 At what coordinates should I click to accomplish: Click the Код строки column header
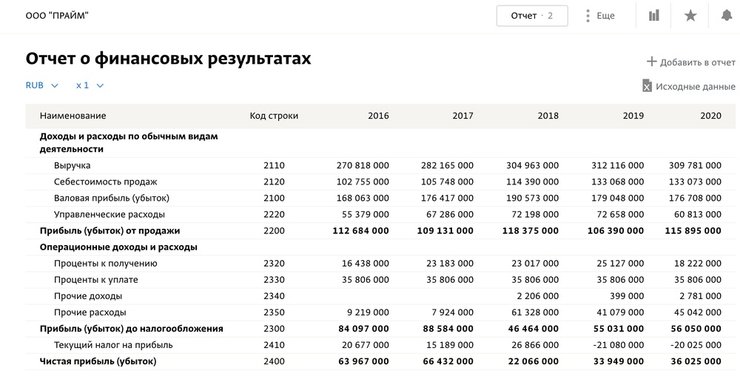[274, 116]
